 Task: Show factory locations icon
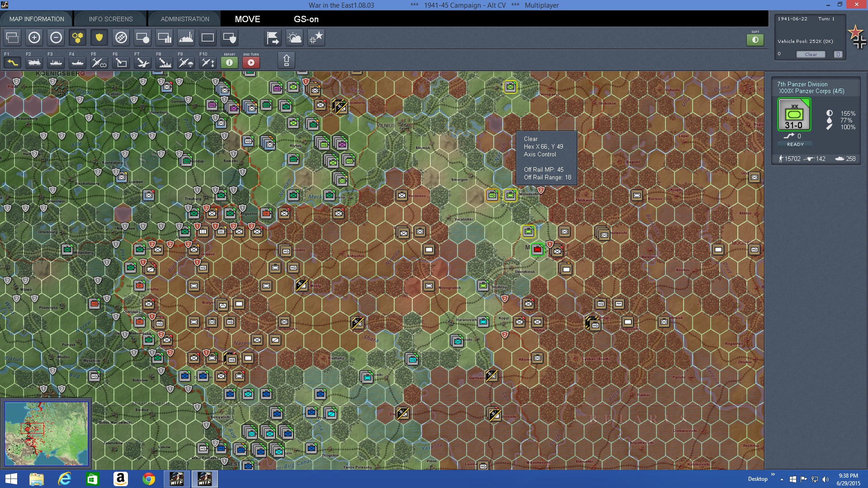(x=186, y=38)
